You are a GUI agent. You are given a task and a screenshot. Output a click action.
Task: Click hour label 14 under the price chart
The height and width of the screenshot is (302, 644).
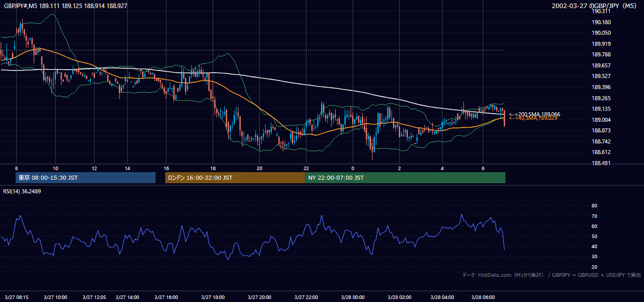pyautogui.click(x=127, y=168)
